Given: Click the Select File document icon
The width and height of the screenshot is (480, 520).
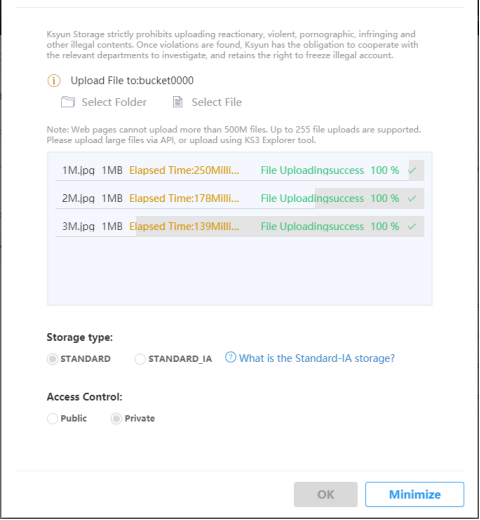Looking at the screenshot, I should click(x=178, y=102).
